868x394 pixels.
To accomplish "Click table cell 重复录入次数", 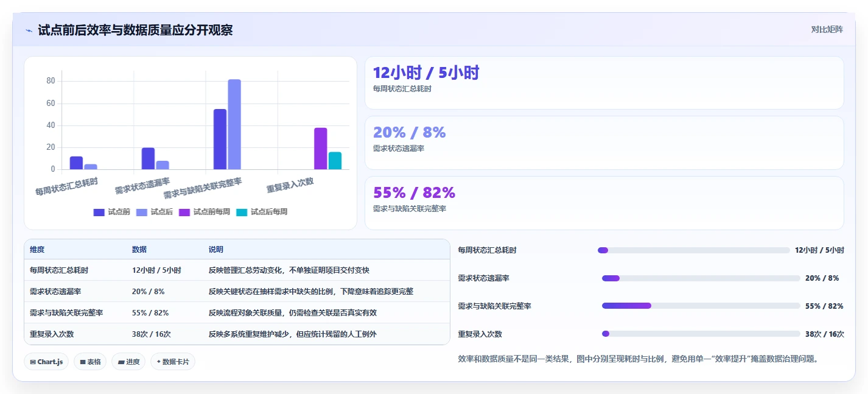I will point(52,334).
